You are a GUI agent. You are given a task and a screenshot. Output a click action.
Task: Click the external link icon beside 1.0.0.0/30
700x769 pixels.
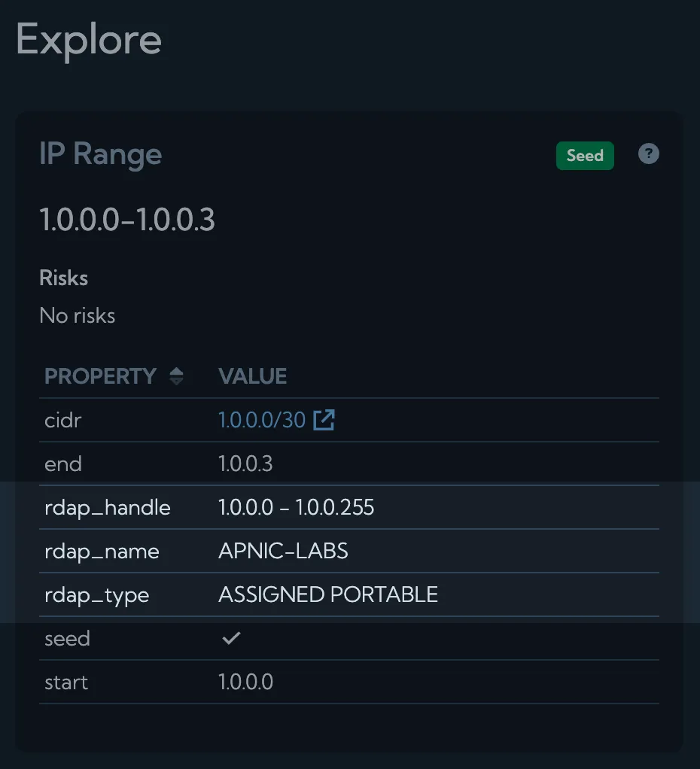(324, 420)
